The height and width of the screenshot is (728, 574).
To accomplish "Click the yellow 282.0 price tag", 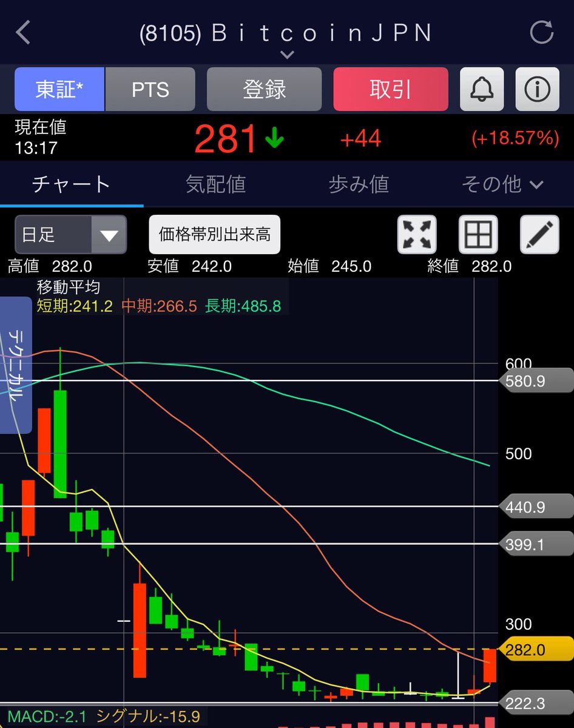I will 533,650.
